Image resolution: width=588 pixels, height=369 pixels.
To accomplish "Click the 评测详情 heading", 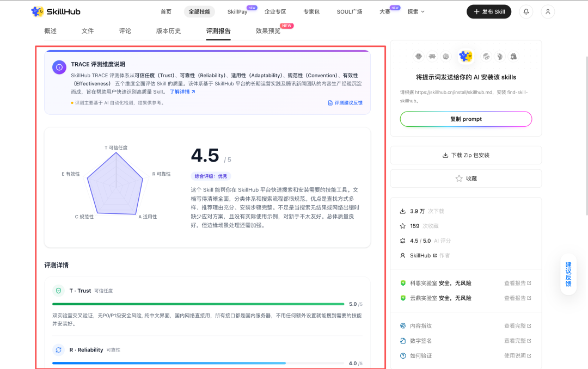I will [x=56, y=265].
